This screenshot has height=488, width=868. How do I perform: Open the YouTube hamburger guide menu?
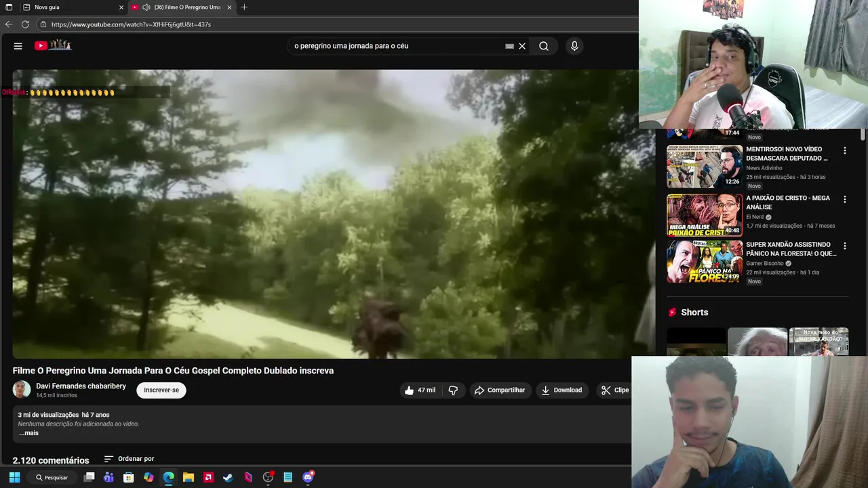click(x=18, y=46)
